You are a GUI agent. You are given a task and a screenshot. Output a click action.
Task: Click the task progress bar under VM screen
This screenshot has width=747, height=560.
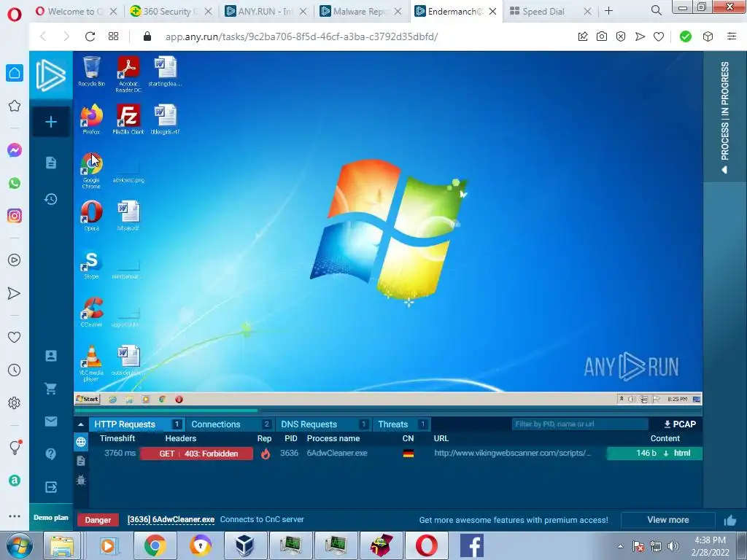[x=388, y=410]
